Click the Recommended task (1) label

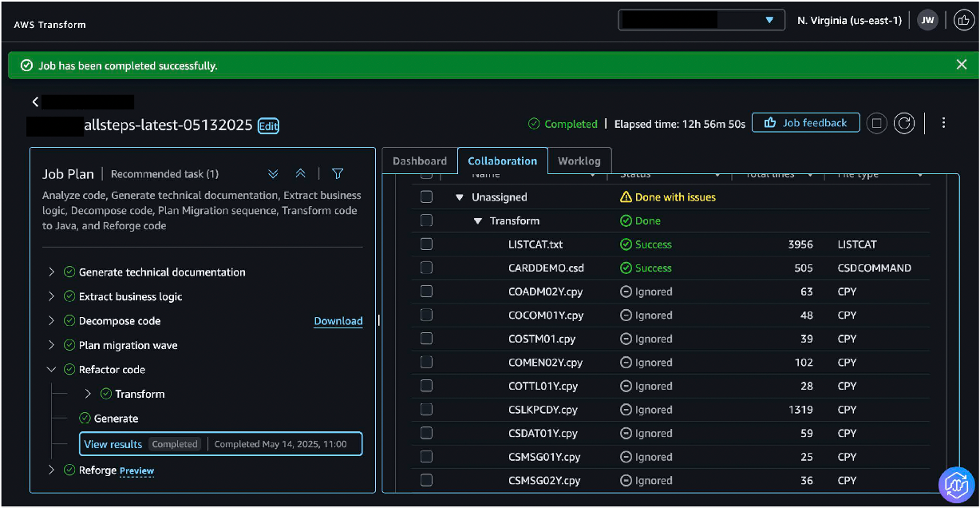pyautogui.click(x=165, y=173)
